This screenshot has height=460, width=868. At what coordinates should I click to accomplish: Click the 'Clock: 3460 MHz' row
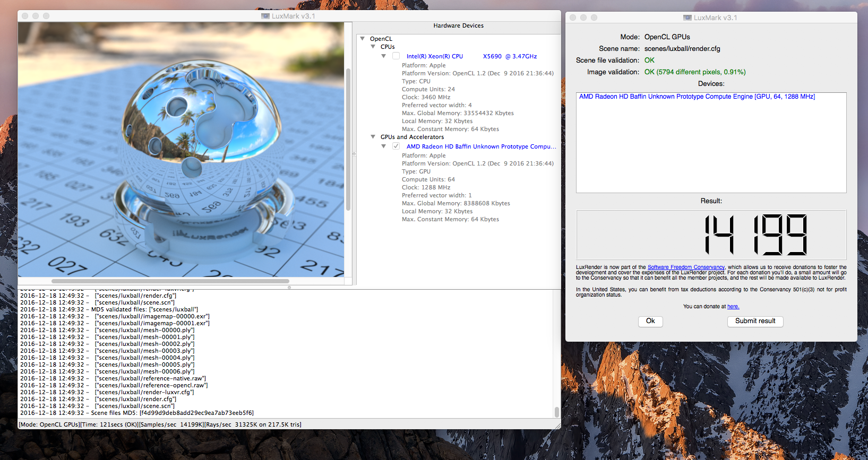(x=426, y=97)
